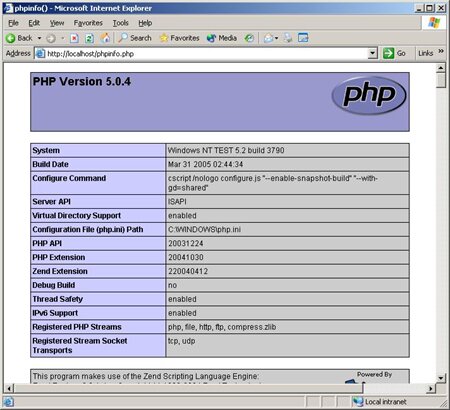
Task: Click the 'C:\WINDOWS\php.ini' path value
Action: pyautogui.click(x=204, y=229)
